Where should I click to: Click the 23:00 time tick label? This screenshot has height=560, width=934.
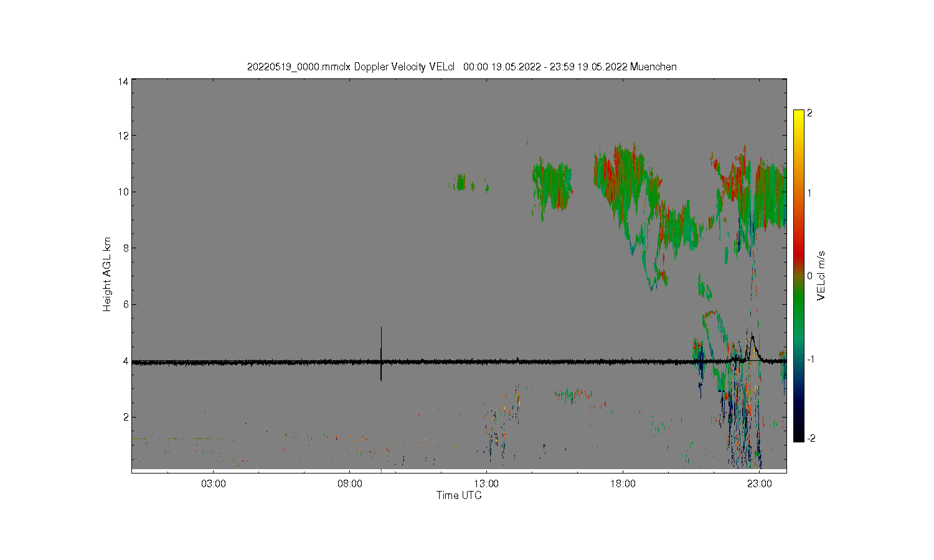point(759,483)
